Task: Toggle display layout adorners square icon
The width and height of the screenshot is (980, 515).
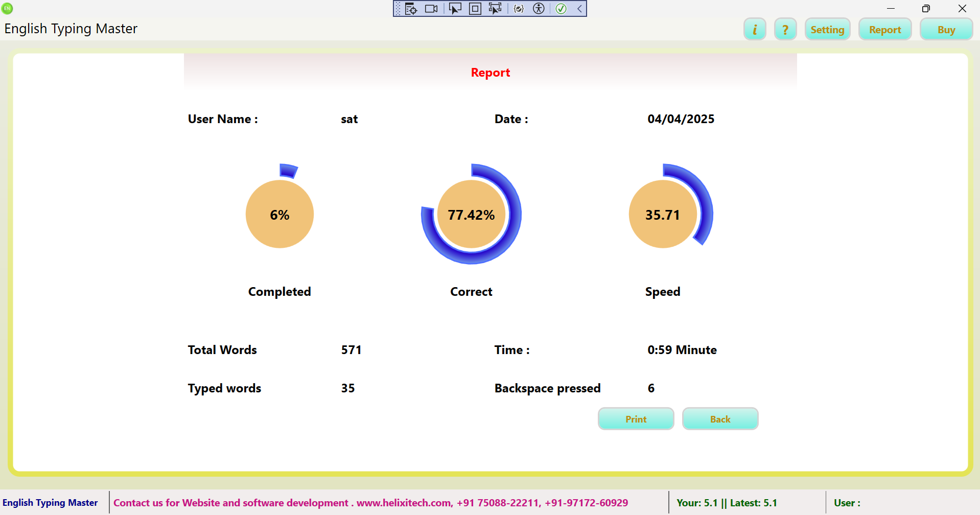Action: [x=475, y=9]
